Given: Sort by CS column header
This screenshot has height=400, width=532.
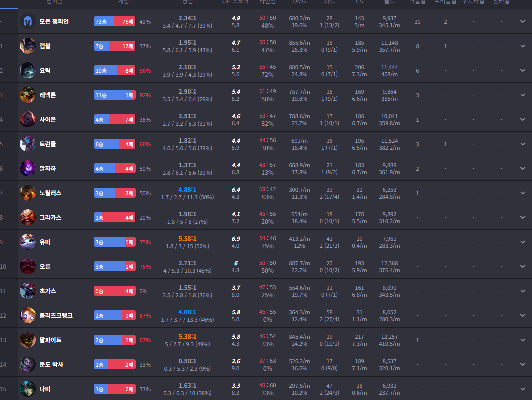Looking at the screenshot, I should click(x=359, y=2).
